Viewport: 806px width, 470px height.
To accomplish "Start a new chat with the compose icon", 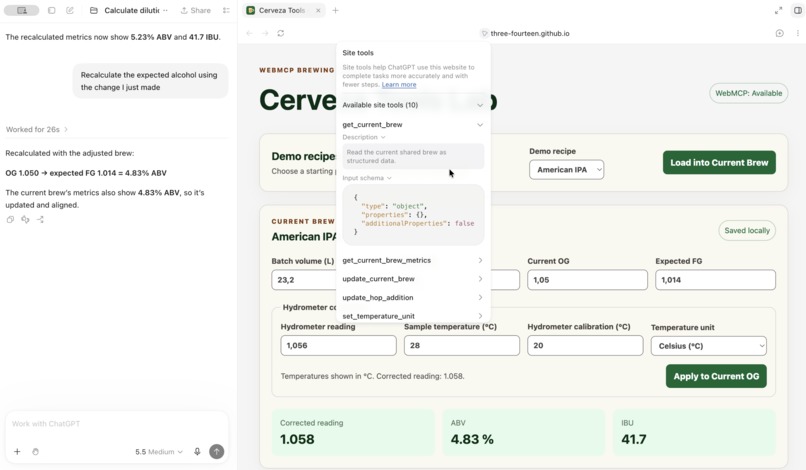I will tap(70, 10).
